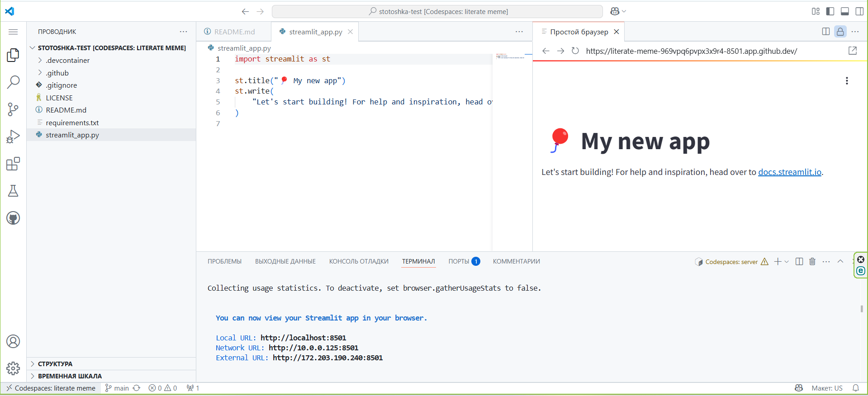Switch to the ПОРТЫ tab

(459, 262)
